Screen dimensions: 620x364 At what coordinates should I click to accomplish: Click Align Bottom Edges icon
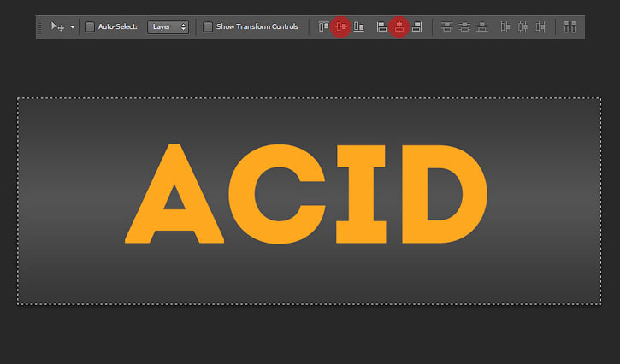pyautogui.click(x=358, y=26)
